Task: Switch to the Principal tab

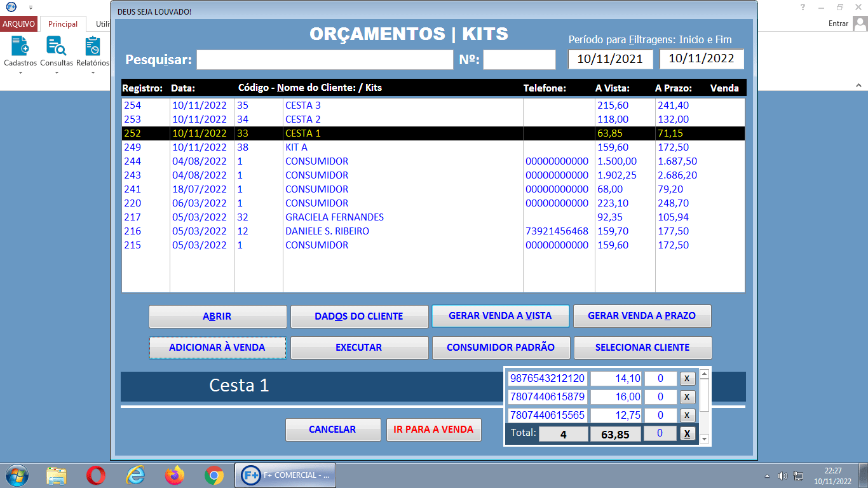Action: 63,24
